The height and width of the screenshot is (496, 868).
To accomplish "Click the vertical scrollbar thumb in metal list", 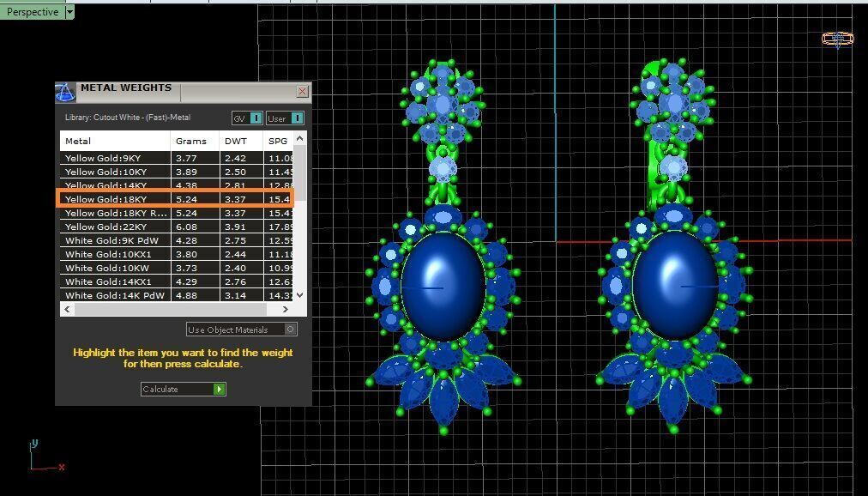I will [x=299, y=175].
